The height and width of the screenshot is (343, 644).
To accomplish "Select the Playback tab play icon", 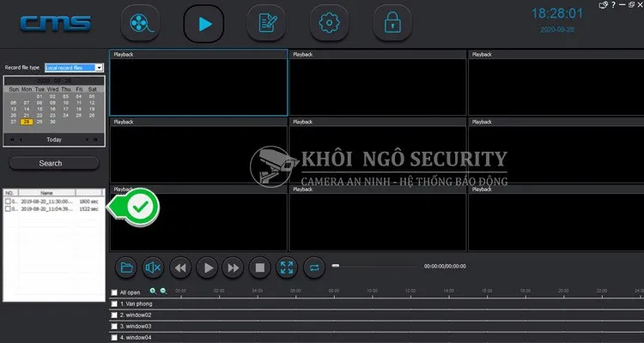I will tap(204, 24).
